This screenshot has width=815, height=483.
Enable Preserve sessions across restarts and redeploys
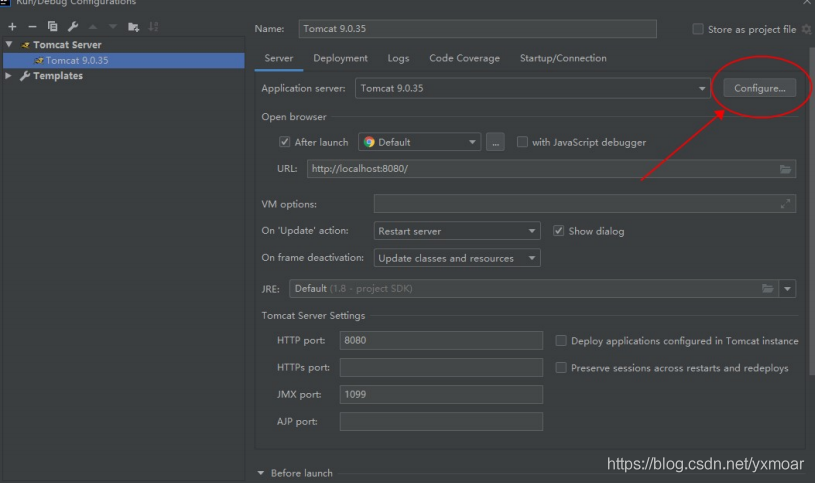[561, 368]
